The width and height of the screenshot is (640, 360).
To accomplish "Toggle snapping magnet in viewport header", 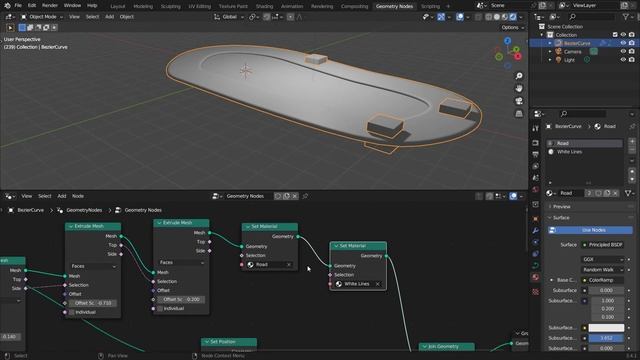I will pyautogui.click(x=267, y=17).
